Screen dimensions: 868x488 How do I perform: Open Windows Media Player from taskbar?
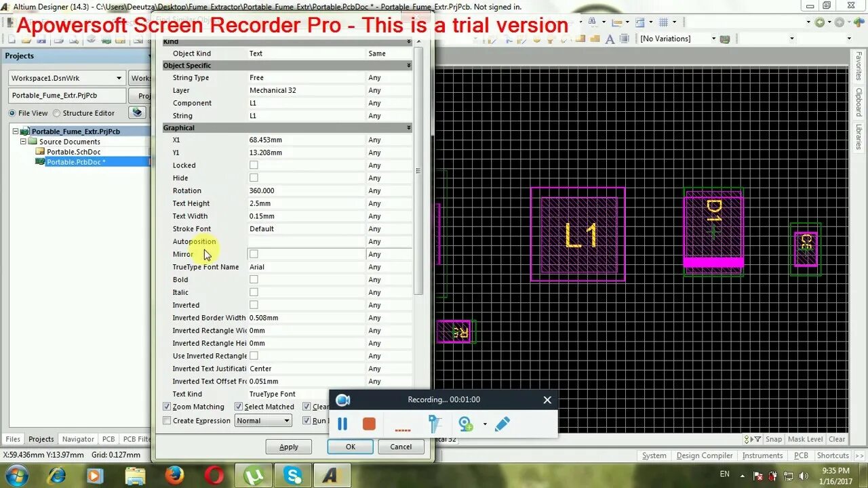[x=96, y=475]
